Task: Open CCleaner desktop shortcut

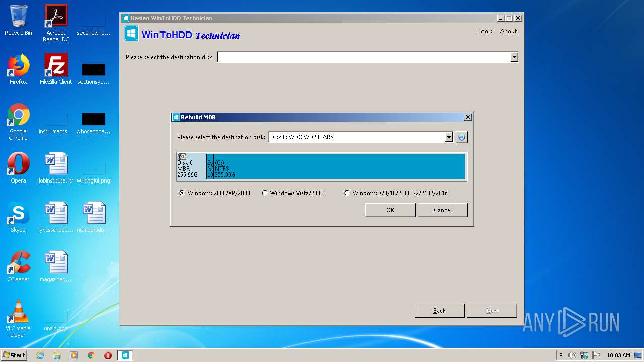Action: [x=18, y=266]
